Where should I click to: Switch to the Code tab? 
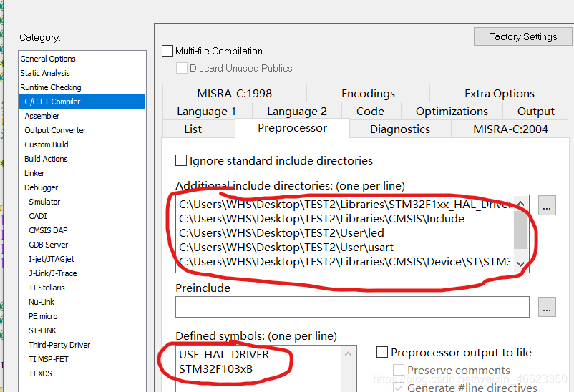point(371,112)
